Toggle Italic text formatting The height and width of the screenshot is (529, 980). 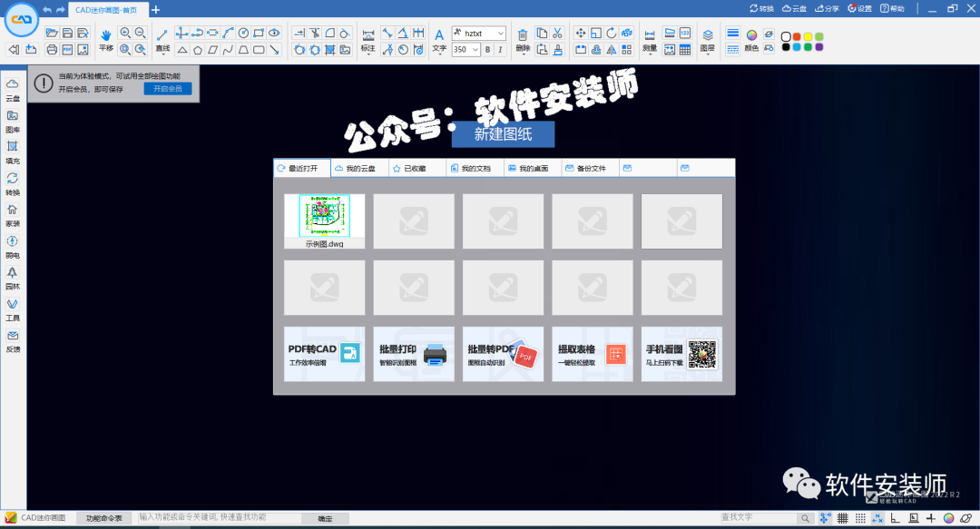pos(500,49)
